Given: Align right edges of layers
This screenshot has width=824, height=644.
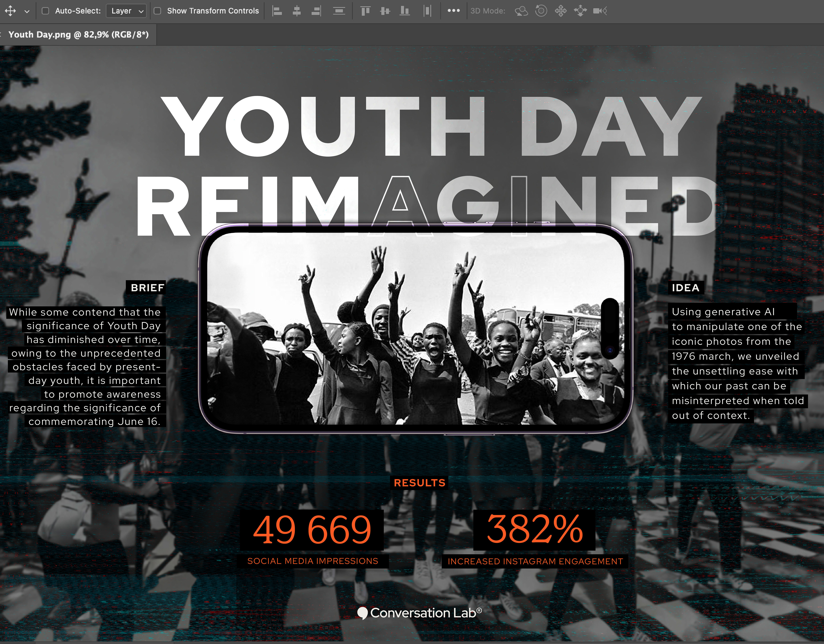Looking at the screenshot, I should (316, 11).
